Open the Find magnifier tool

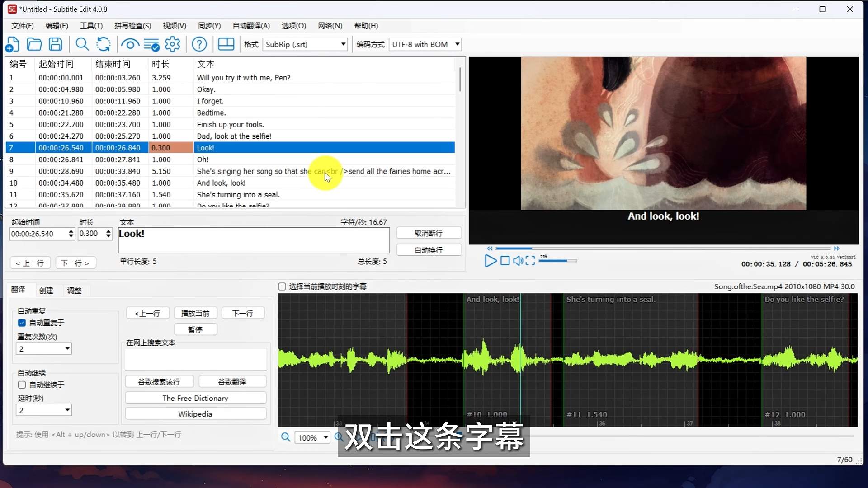(x=82, y=44)
